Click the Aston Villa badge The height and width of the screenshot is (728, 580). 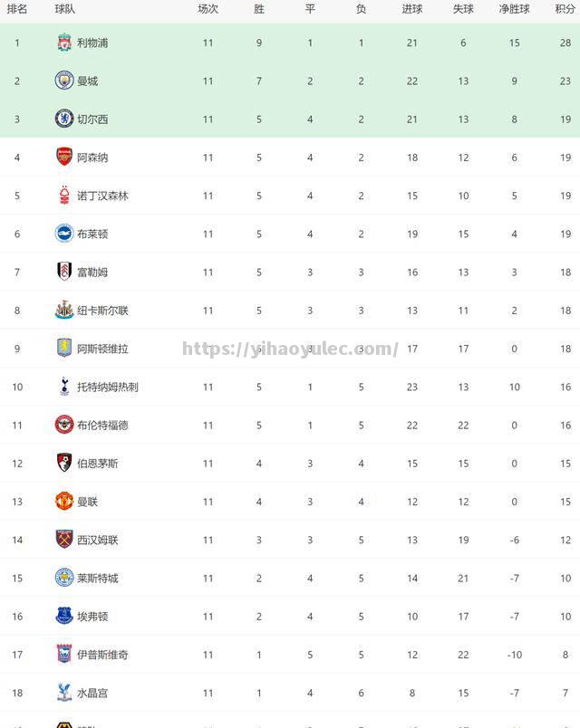point(64,348)
